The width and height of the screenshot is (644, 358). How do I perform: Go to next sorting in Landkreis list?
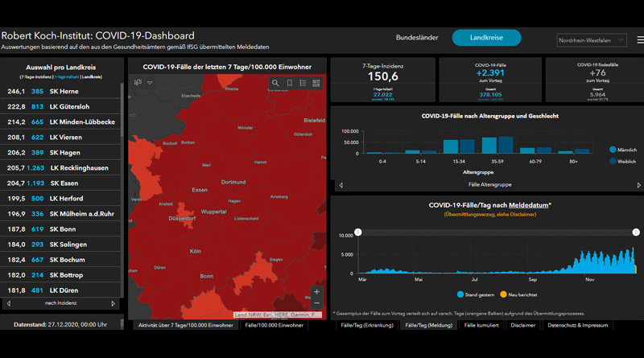click(113, 303)
